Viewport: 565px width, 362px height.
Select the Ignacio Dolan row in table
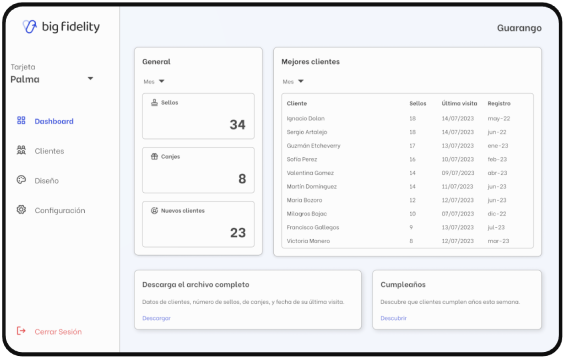(407, 119)
